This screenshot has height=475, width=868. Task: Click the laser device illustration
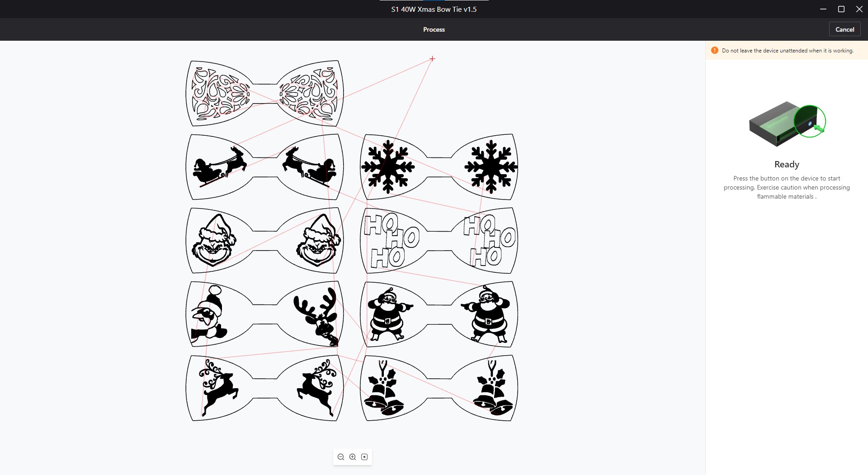[x=787, y=123]
